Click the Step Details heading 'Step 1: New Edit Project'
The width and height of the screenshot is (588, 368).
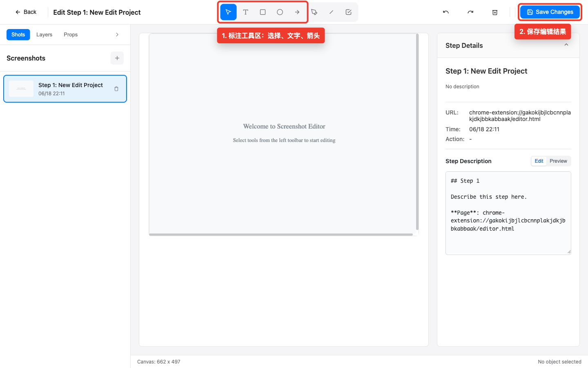pos(486,71)
